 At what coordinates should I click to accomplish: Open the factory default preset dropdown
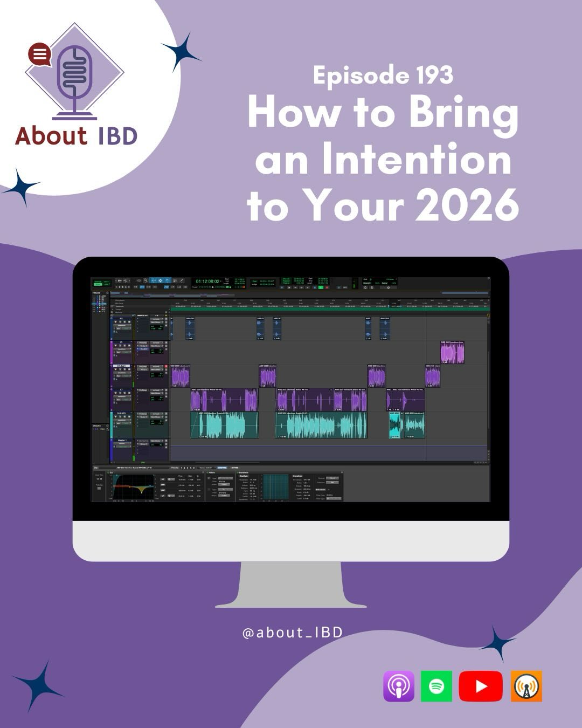pos(205,468)
